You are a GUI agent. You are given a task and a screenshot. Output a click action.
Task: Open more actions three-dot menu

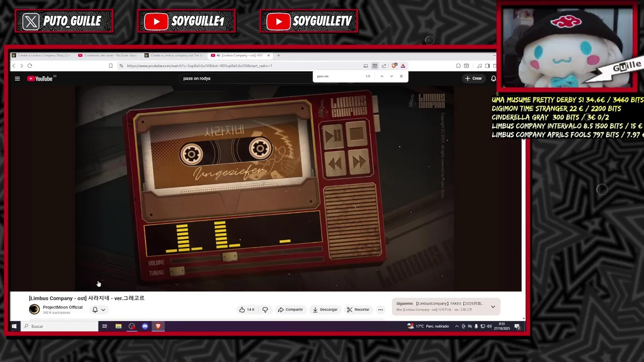(380, 310)
